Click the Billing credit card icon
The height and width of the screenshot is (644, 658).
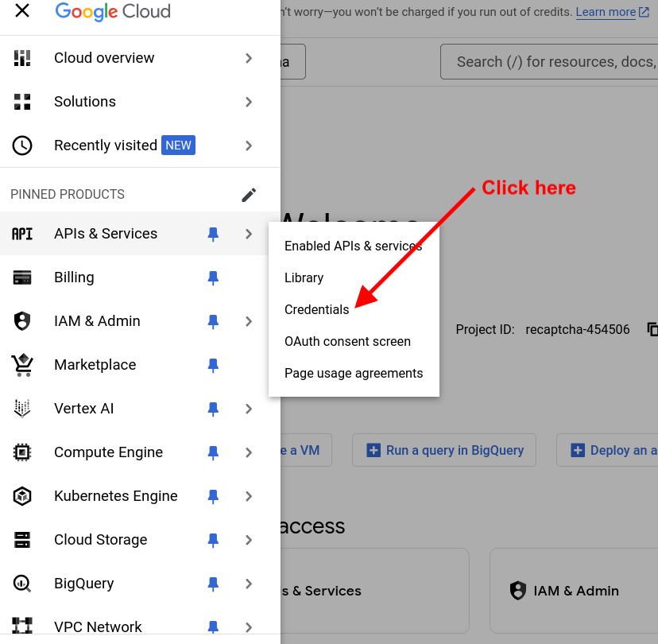tap(22, 277)
